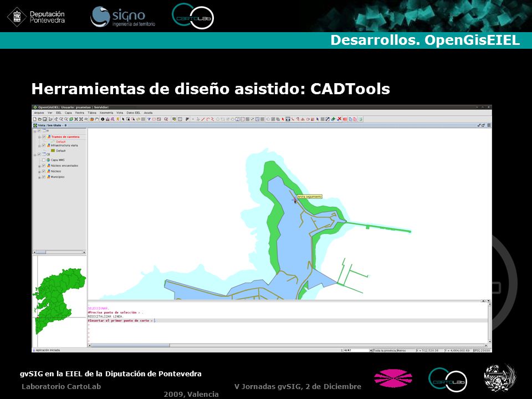Click the red paste documents icon

355,119
